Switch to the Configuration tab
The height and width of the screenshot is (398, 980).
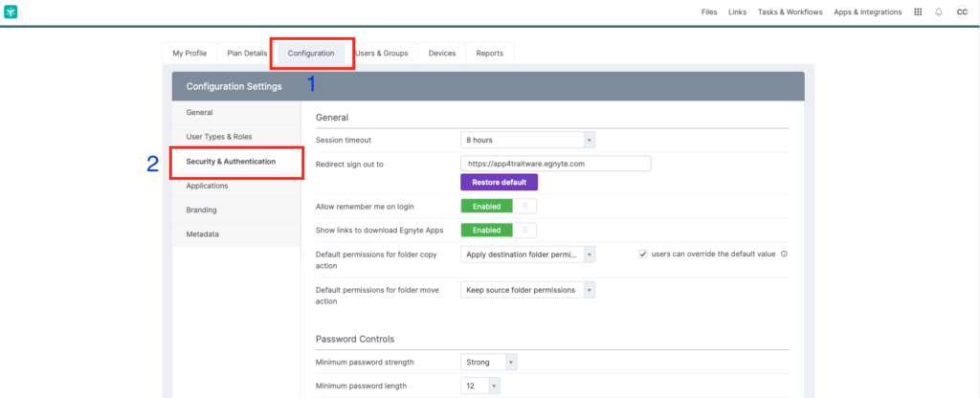[x=311, y=54]
